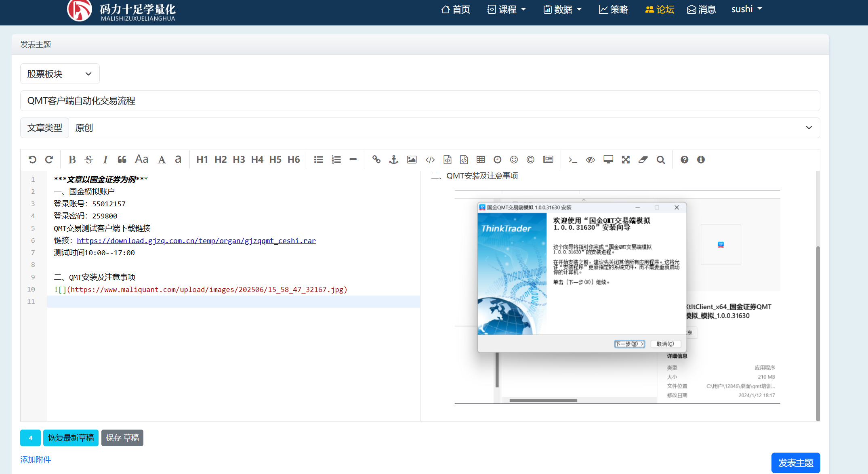Open search in the editor

660,159
